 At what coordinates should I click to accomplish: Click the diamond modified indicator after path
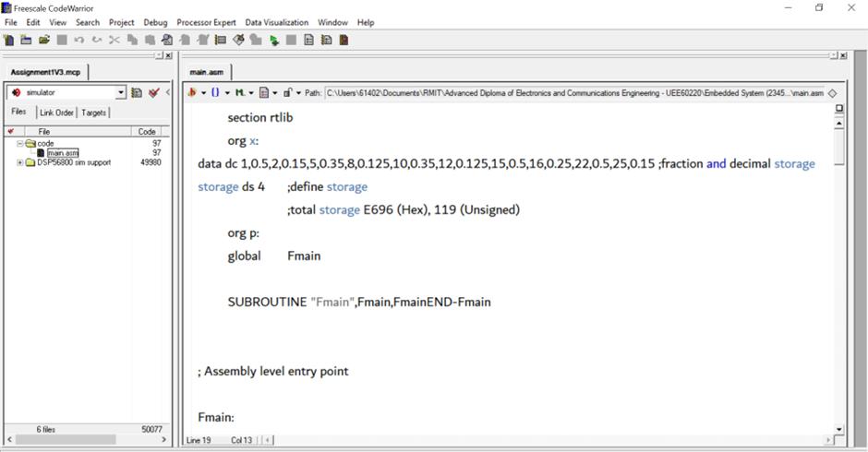pyautogui.click(x=832, y=93)
